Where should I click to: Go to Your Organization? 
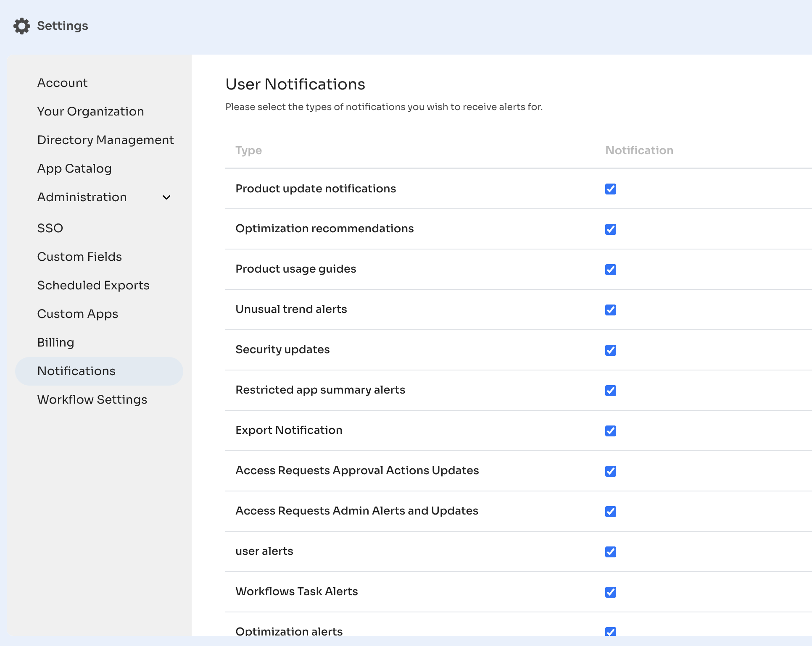pos(91,111)
